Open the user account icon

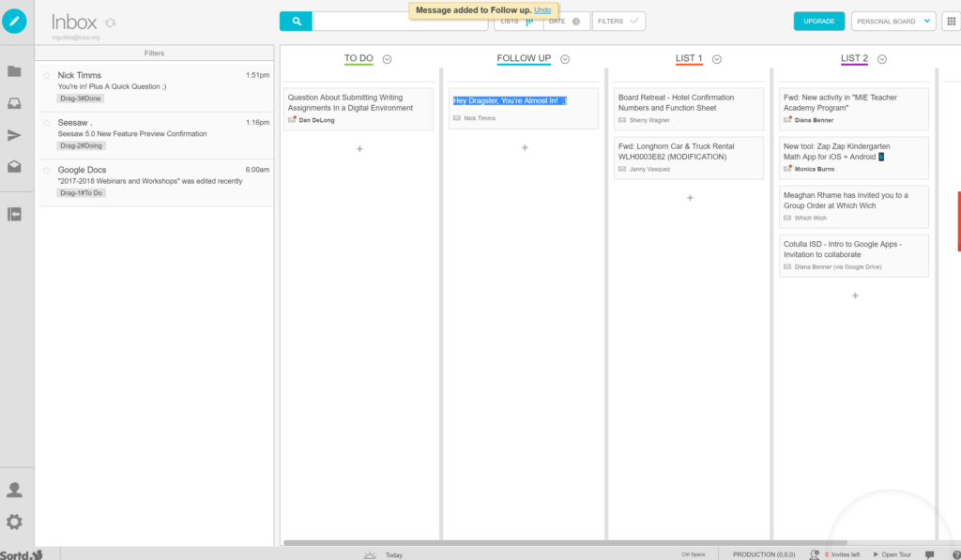coord(14,490)
